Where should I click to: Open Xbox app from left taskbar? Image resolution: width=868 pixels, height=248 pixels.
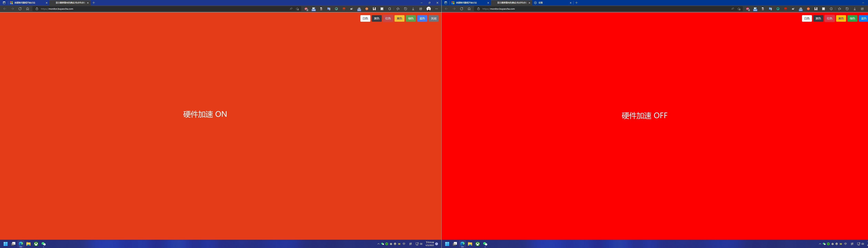tap(36, 244)
